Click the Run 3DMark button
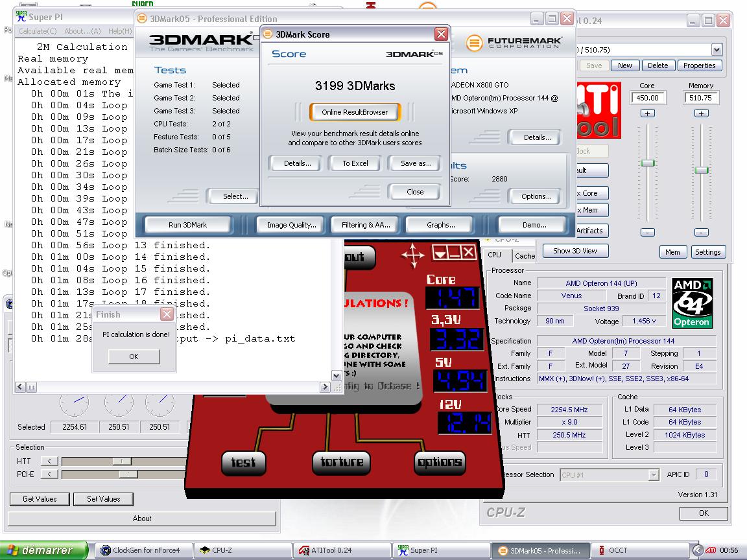 click(x=187, y=226)
